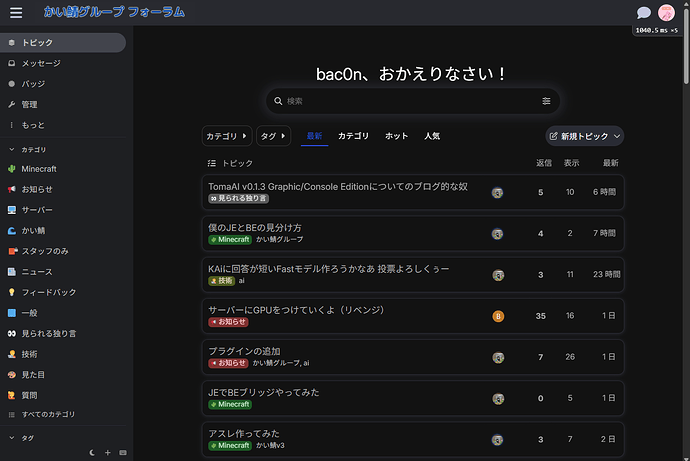Screen dimensions: 690x461
Task: Click the page vertical scrollbar
Action: [x=686, y=46]
